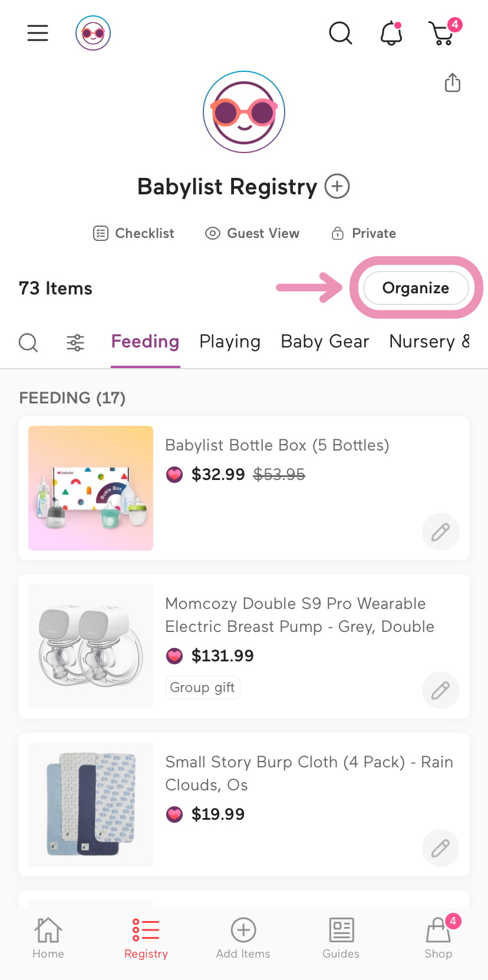Screen dimensions: 488x980
Task: Edit the Momcozy Breast Pump item
Action: 440,690
